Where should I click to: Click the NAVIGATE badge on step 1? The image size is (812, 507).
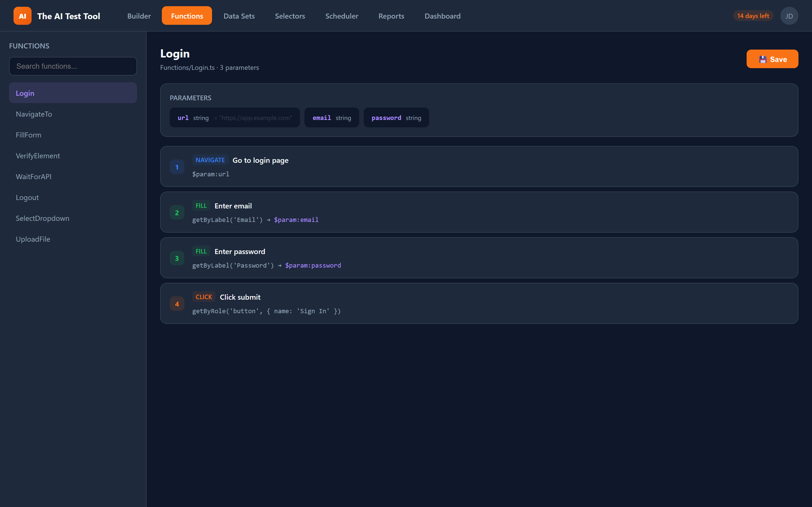coord(210,160)
